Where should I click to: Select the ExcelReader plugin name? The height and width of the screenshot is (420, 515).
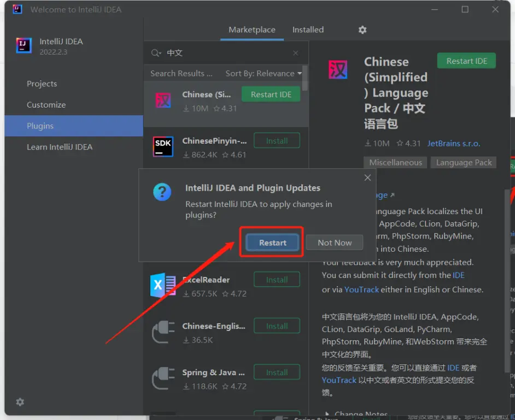(x=206, y=280)
